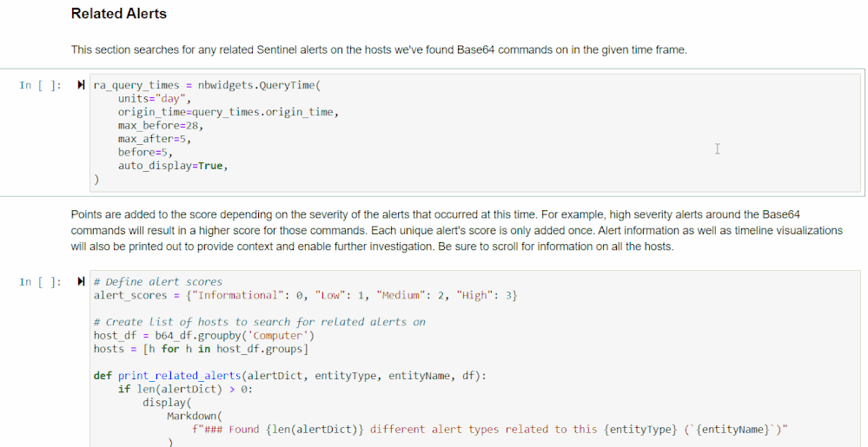868x447 pixels.
Task: Place cursor in the alert_scores dictionary line
Action: tap(306, 295)
